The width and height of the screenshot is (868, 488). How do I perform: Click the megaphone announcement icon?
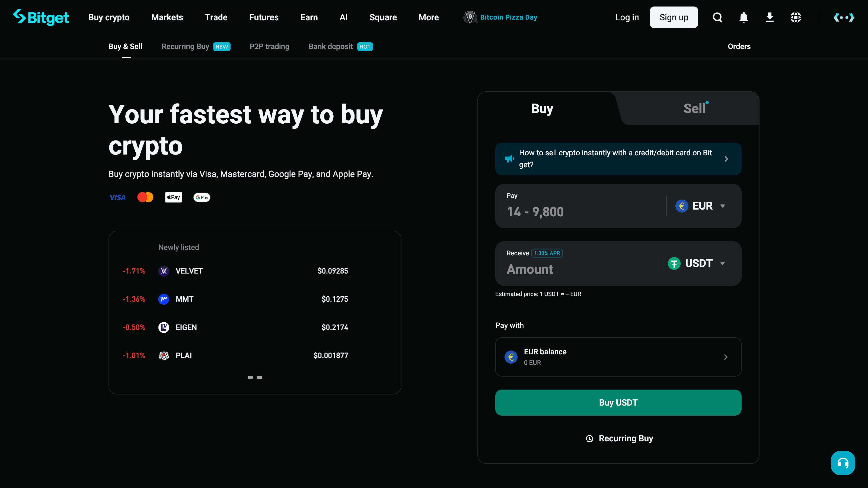[x=509, y=159]
